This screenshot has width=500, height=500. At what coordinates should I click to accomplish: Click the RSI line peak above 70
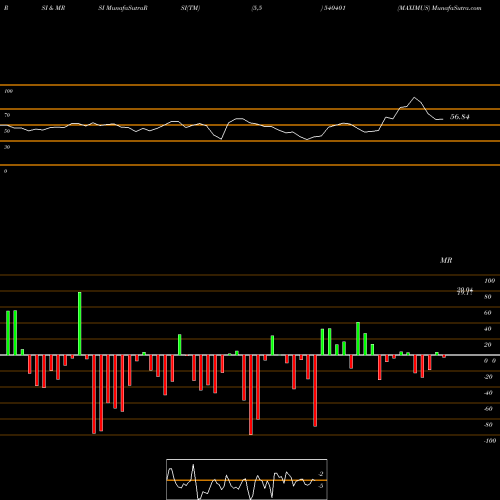coord(414,98)
